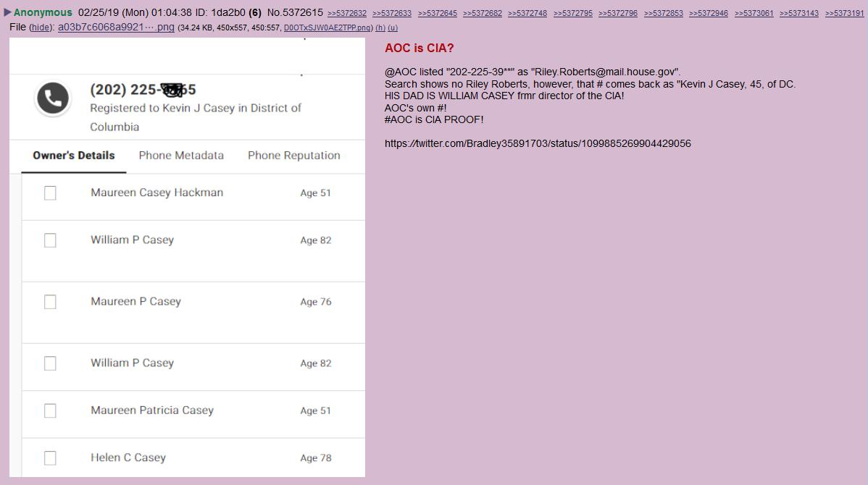The height and width of the screenshot is (485, 868).
Task: Open the a03b7c6068a9921 png file link
Action: pyautogui.click(x=116, y=28)
